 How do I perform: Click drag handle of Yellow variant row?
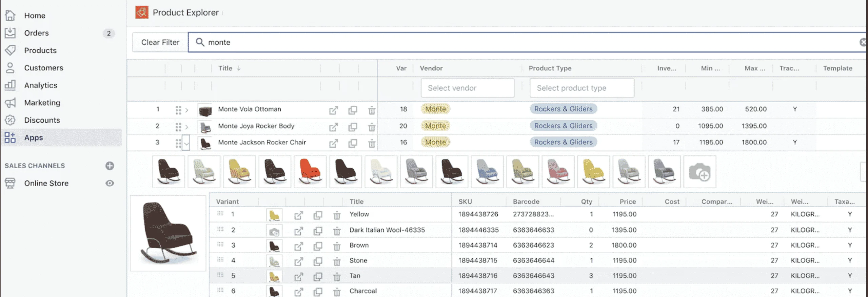coord(220,213)
